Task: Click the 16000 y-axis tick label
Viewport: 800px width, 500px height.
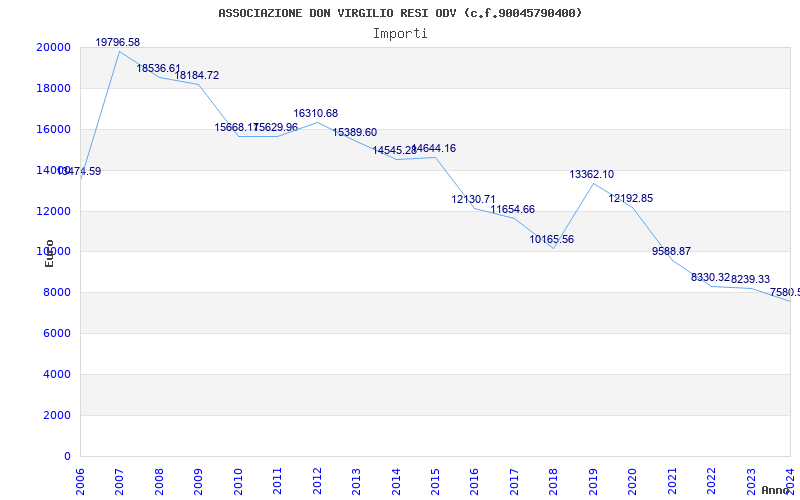Action: 53,129
